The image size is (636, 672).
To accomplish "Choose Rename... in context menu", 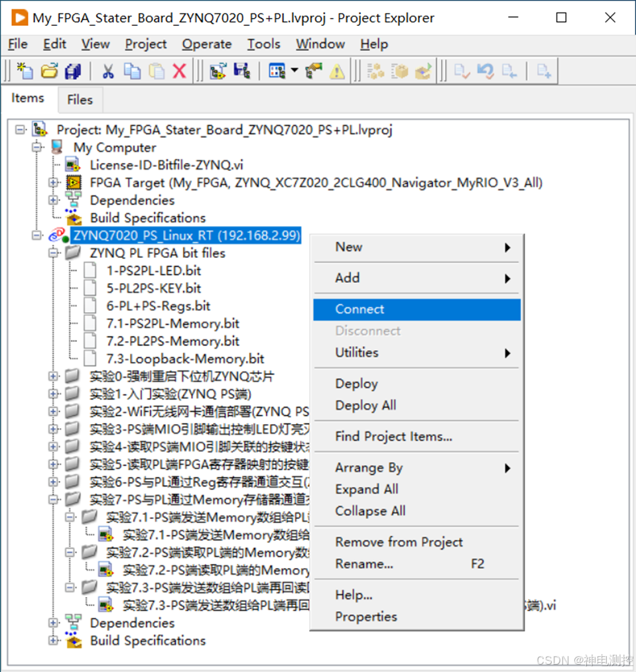I will tap(417, 564).
